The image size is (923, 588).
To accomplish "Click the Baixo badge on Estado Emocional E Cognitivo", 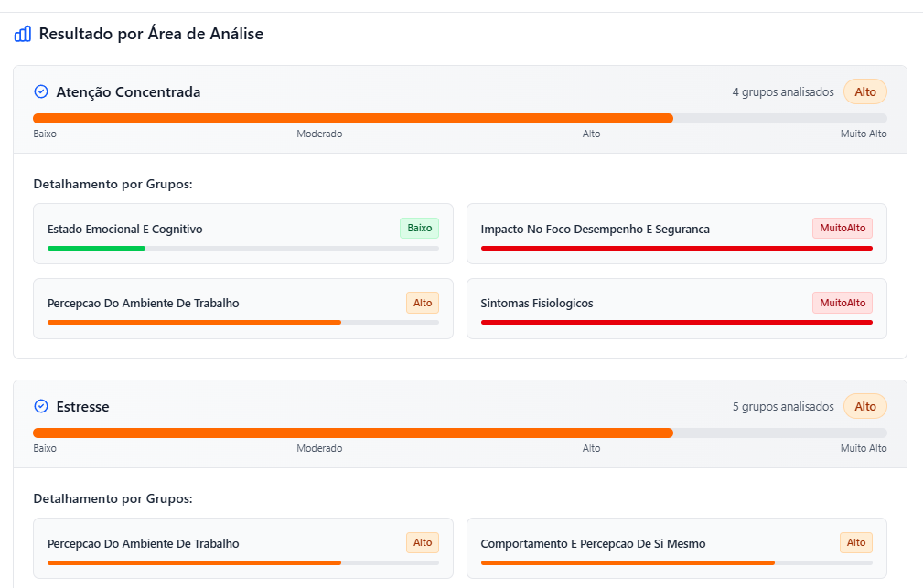I will 418,228.
